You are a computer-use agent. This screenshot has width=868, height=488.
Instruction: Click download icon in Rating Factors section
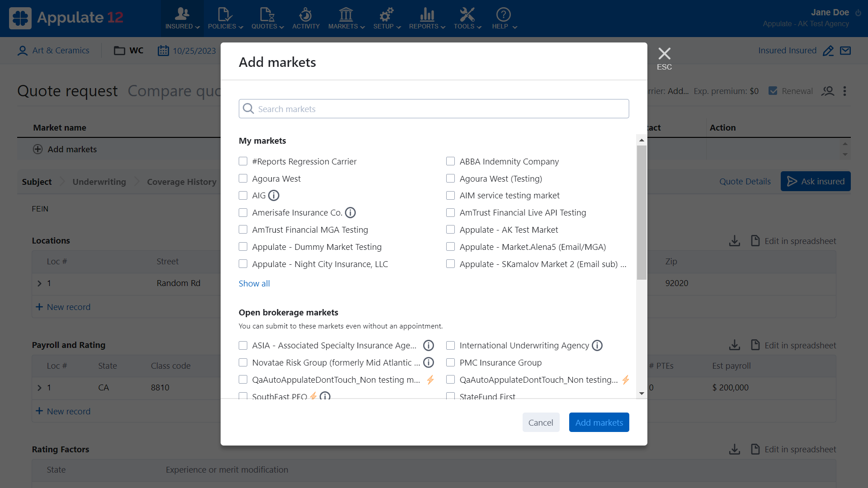coord(735,449)
